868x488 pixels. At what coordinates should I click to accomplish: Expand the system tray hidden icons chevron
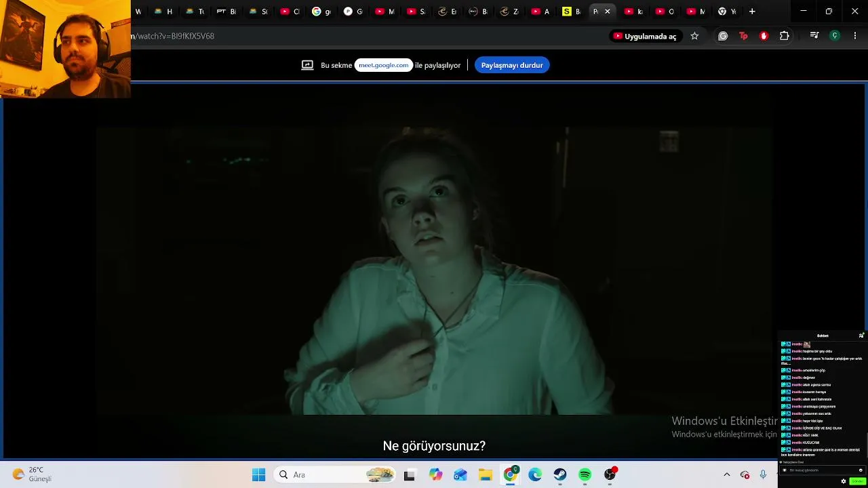click(727, 474)
